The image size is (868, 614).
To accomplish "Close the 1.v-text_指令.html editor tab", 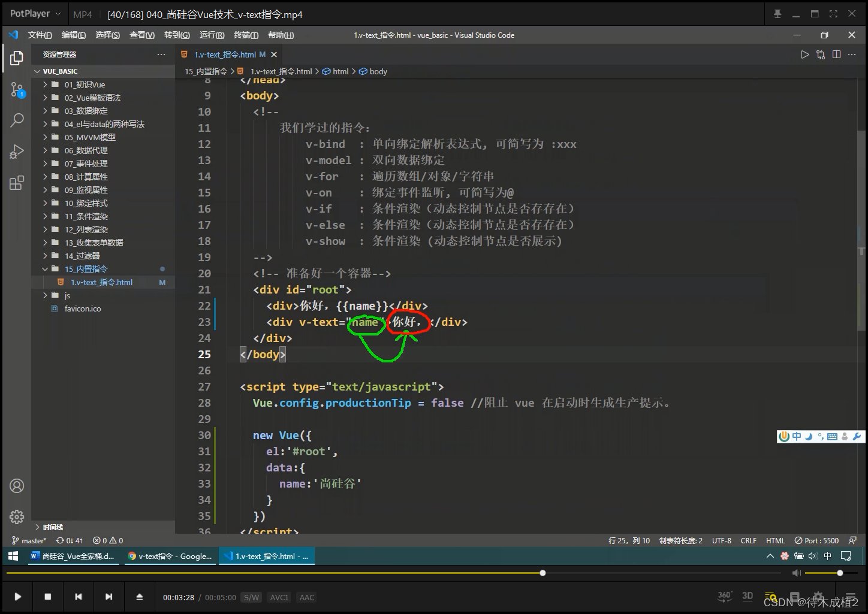I will (274, 55).
